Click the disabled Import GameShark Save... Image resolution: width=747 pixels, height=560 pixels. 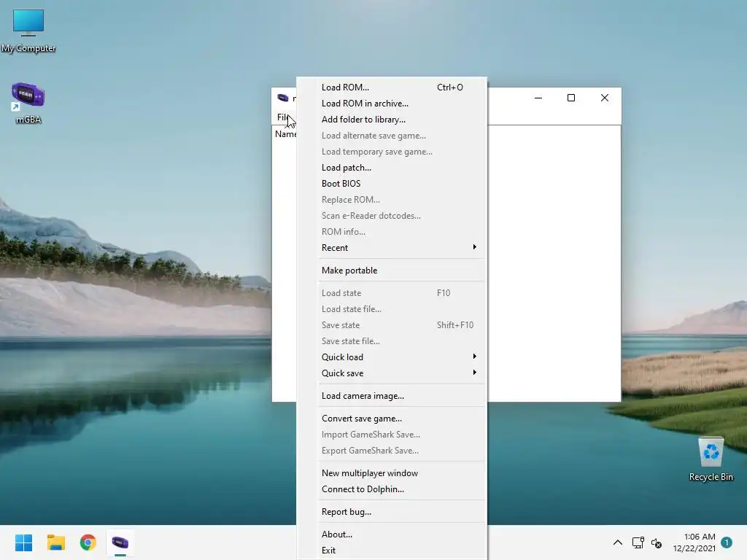coord(392,435)
